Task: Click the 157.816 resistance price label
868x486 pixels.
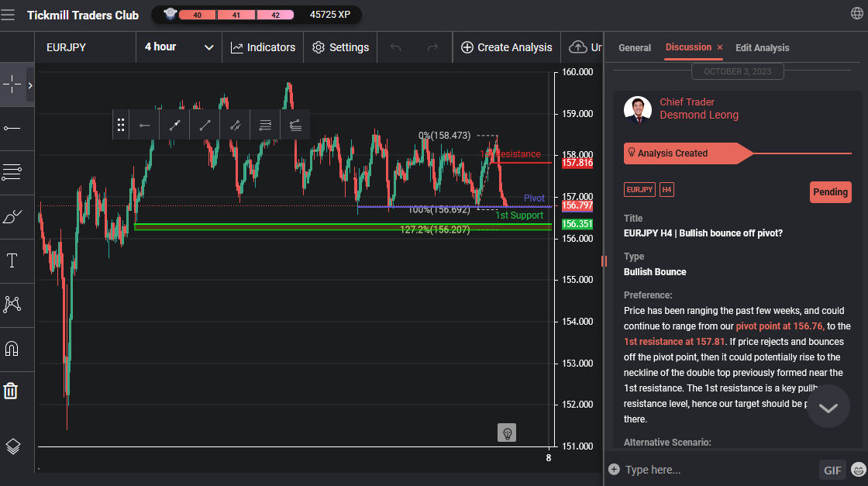Action: pos(577,163)
